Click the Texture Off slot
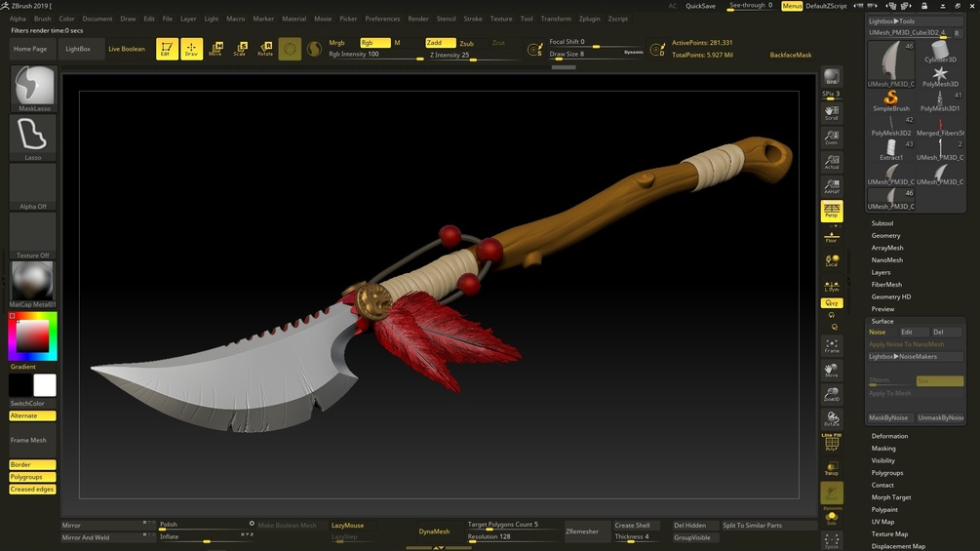Image resolution: width=980 pixels, height=551 pixels. point(32,236)
